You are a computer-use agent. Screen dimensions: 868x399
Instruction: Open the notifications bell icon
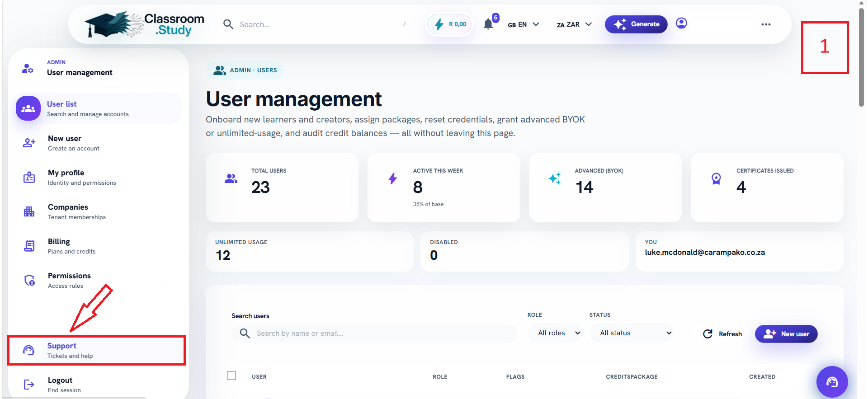[488, 24]
